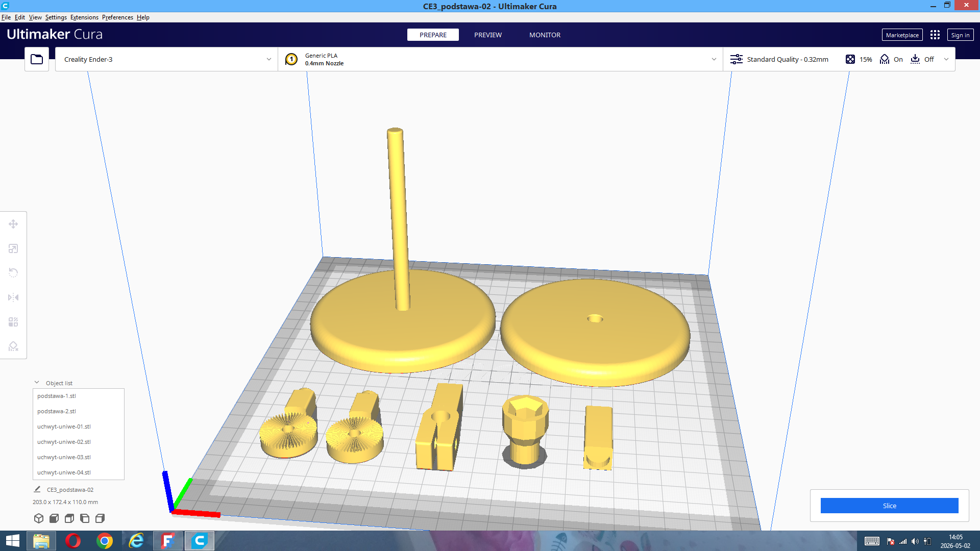This screenshot has width=980, height=551.
Task: Switch to top view icon
Action: (x=69, y=518)
